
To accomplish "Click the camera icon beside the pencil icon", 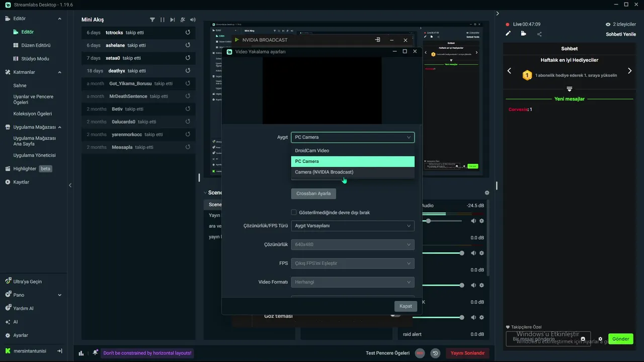I will pyautogui.click(x=524, y=34).
